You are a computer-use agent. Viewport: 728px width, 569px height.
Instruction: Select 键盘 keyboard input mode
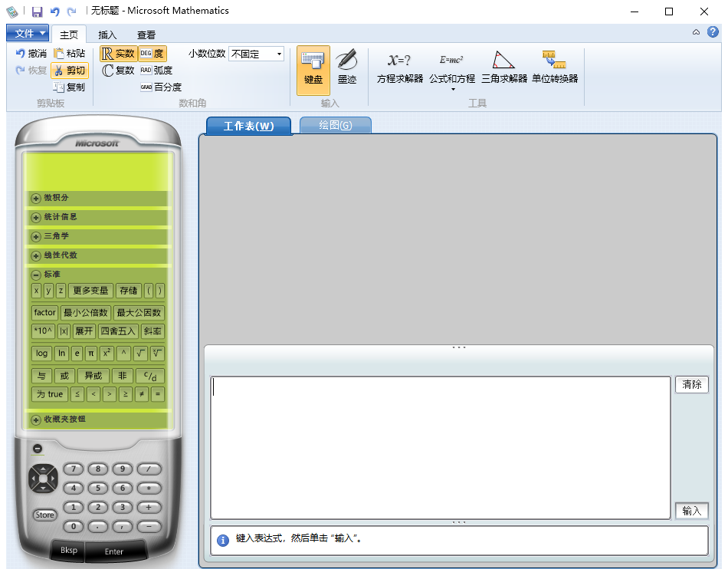[313, 70]
